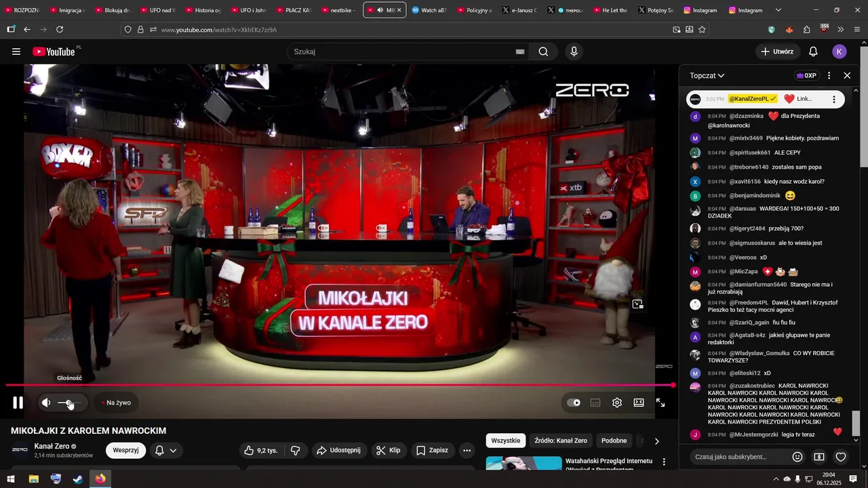Toggle subtitles button in player

[x=595, y=403]
